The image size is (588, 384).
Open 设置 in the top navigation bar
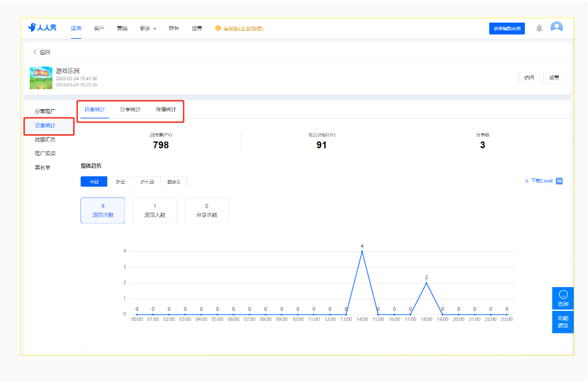(x=197, y=29)
